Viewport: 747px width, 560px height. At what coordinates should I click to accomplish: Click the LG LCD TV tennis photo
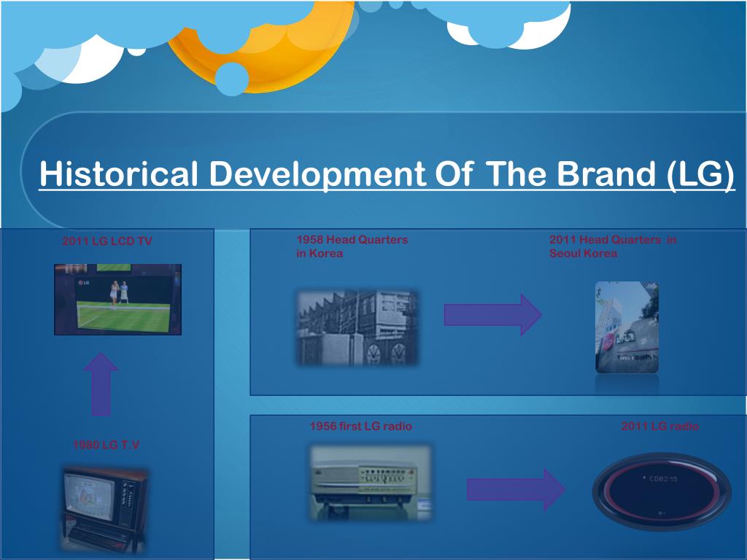click(117, 300)
